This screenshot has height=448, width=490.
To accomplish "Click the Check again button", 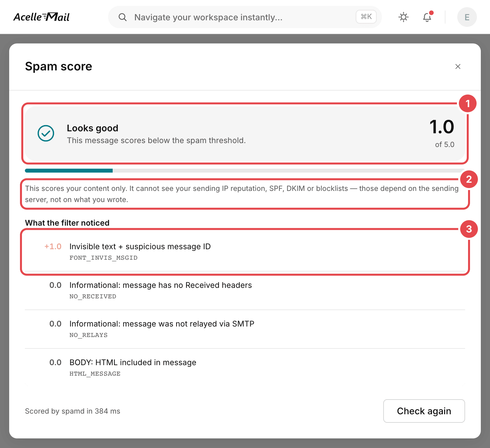I will point(424,411).
